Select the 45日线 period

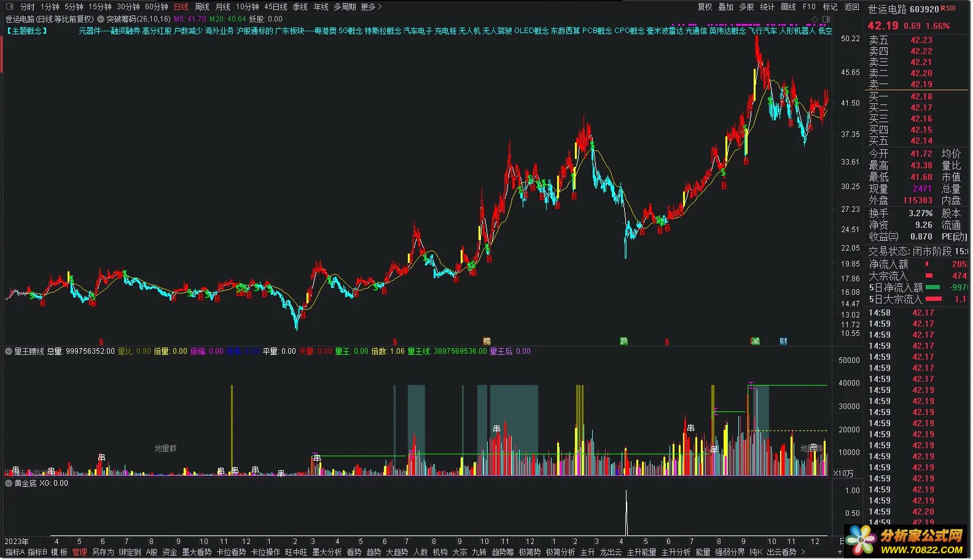(x=276, y=7)
